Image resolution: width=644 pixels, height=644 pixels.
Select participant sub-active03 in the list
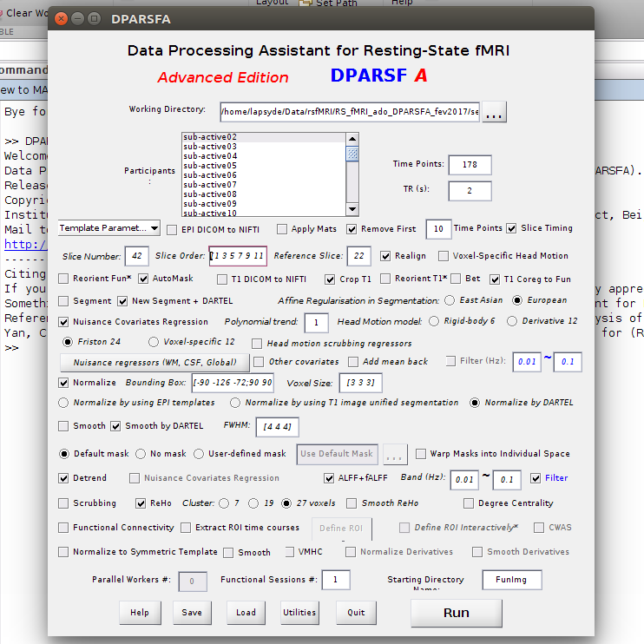click(x=210, y=147)
